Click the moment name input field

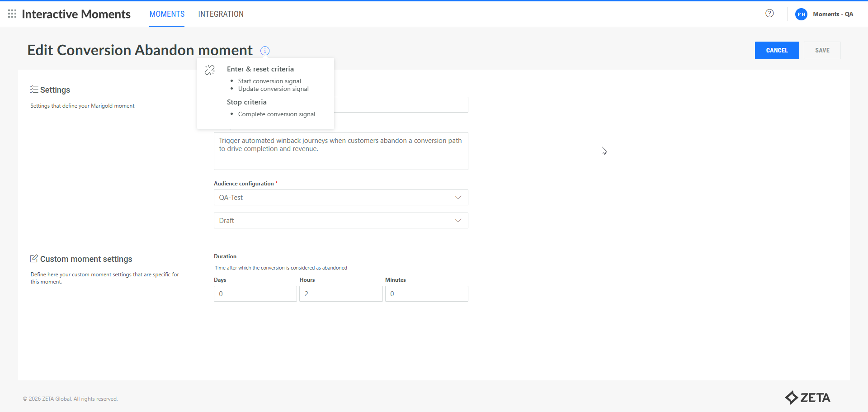(x=401, y=105)
